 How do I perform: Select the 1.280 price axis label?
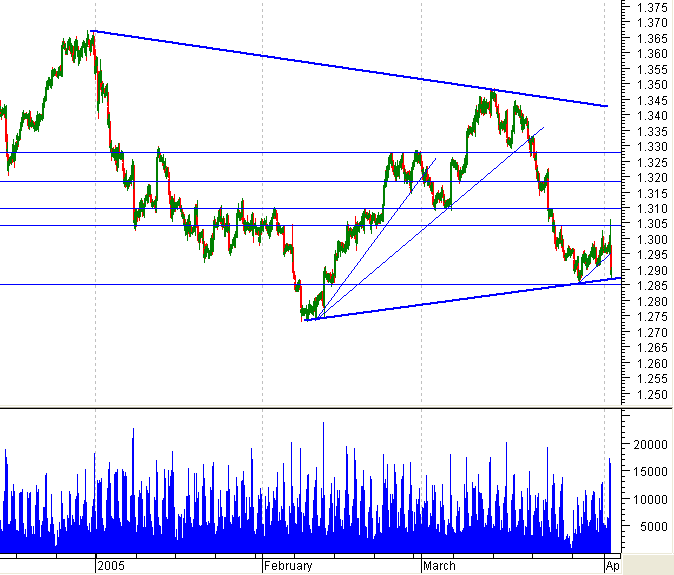pos(652,301)
